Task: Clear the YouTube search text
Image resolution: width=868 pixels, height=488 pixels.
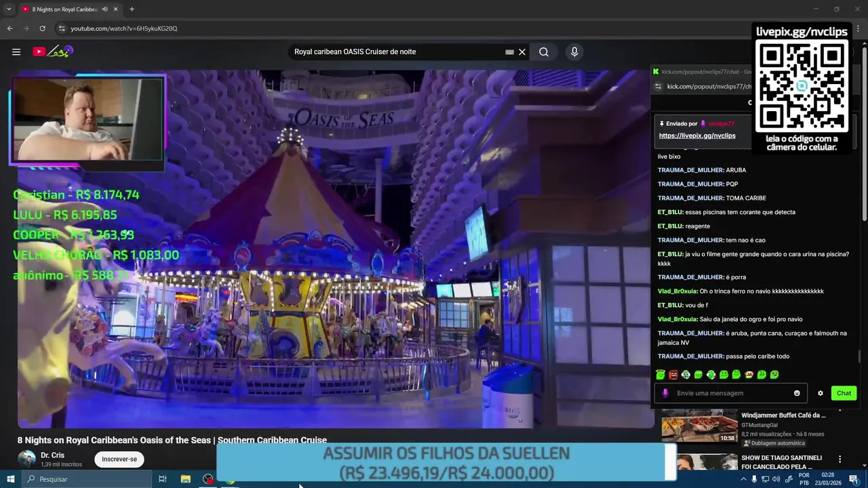Action: click(522, 52)
